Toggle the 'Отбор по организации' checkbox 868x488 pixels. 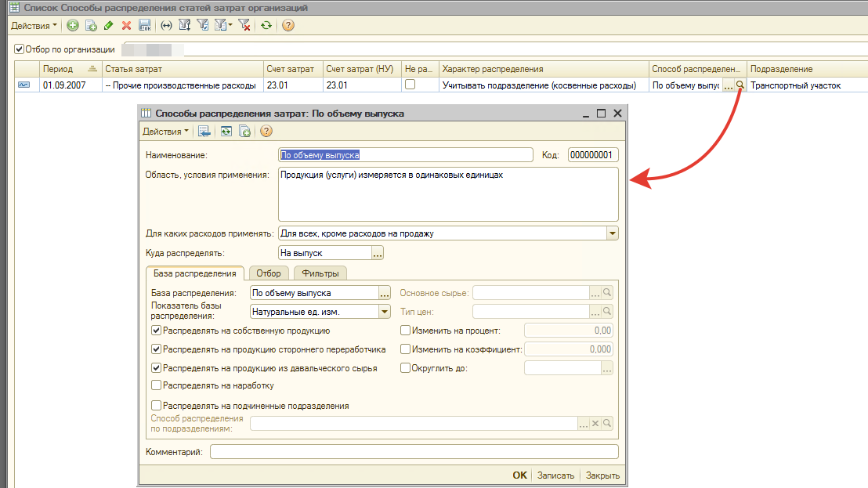point(20,49)
